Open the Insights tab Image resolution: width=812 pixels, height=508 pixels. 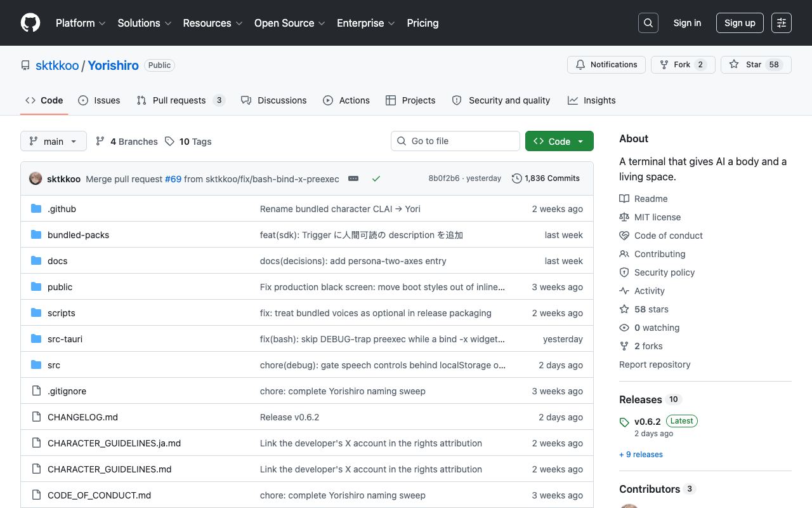point(592,100)
